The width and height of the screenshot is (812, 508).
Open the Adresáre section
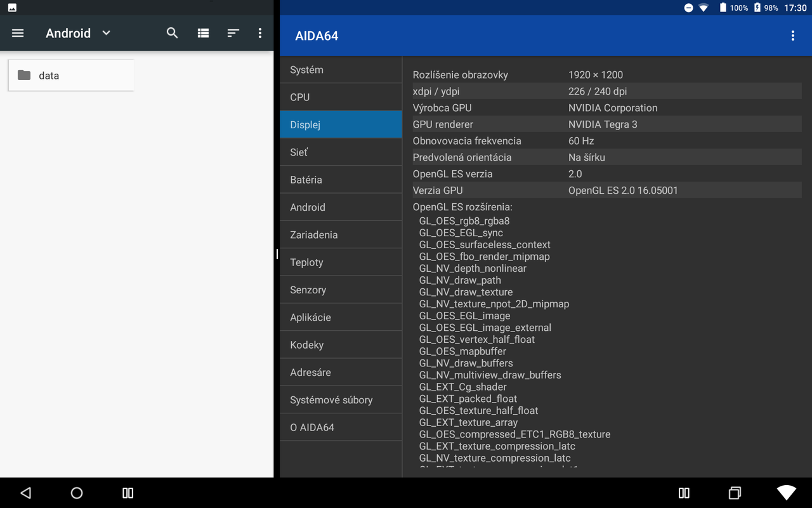tap(341, 372)
